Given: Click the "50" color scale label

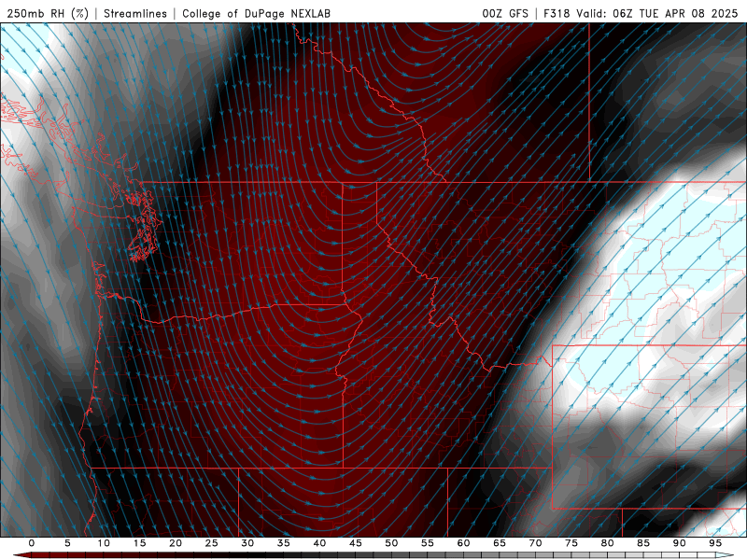Looking at the screenshot, I should (x=391, y=543).
